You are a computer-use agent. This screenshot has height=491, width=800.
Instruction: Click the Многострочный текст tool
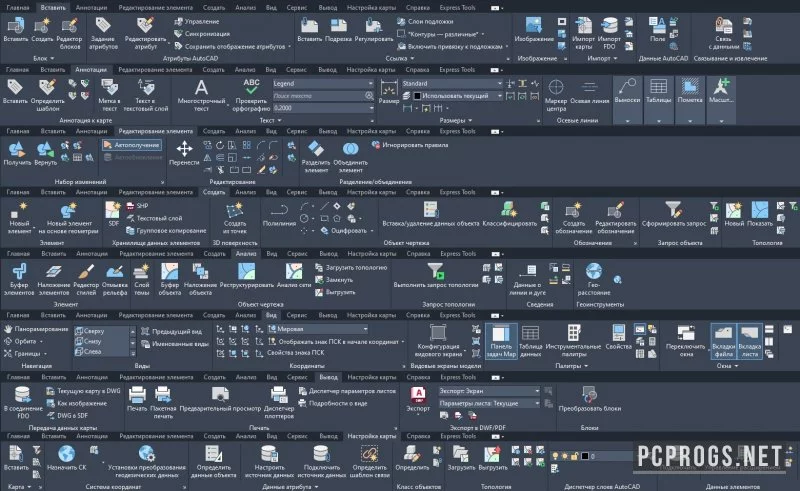[x=201, y=95]
